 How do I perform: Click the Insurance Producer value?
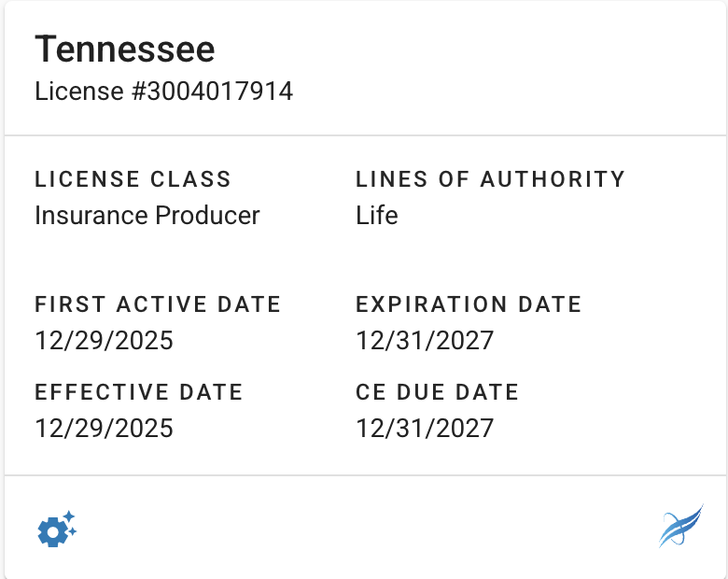click(x=147, y=216)
